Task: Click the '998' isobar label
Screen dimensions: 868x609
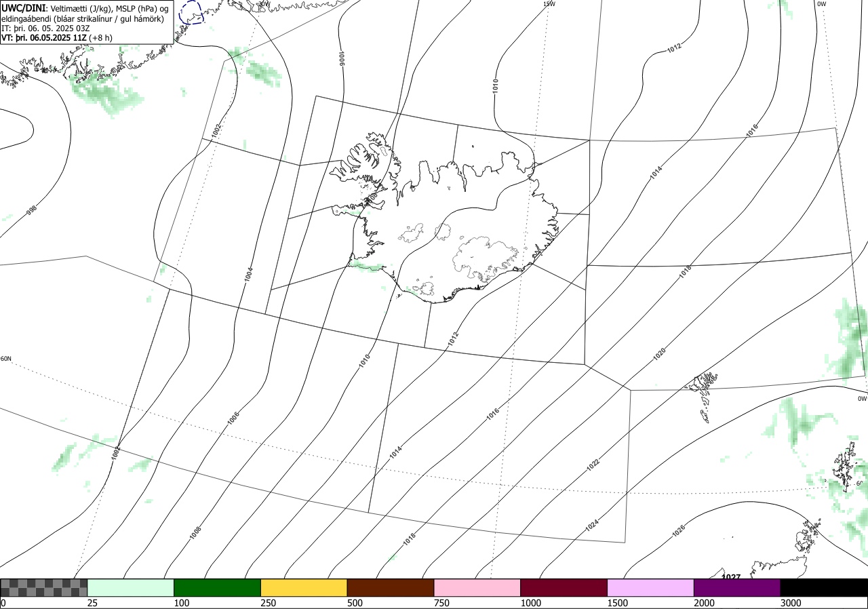Action: point(31,210)
